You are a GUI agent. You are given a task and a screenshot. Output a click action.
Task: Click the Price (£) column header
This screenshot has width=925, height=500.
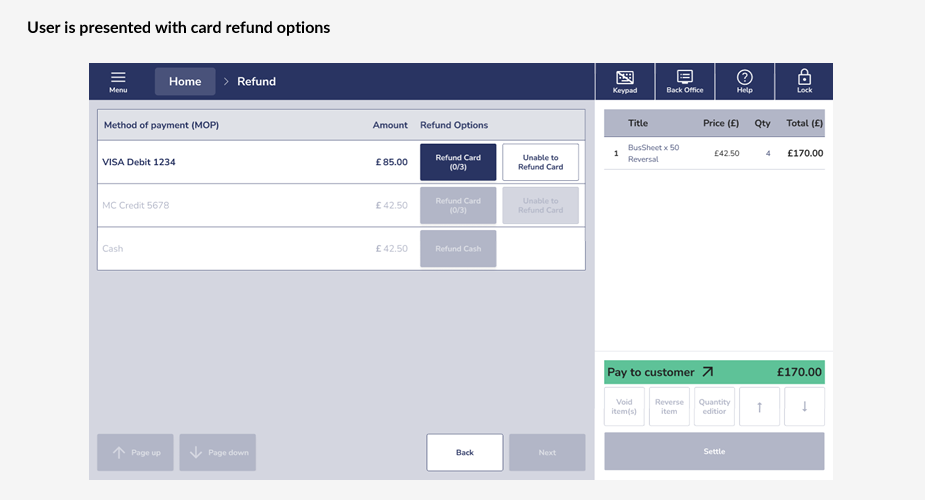point(721,123)
